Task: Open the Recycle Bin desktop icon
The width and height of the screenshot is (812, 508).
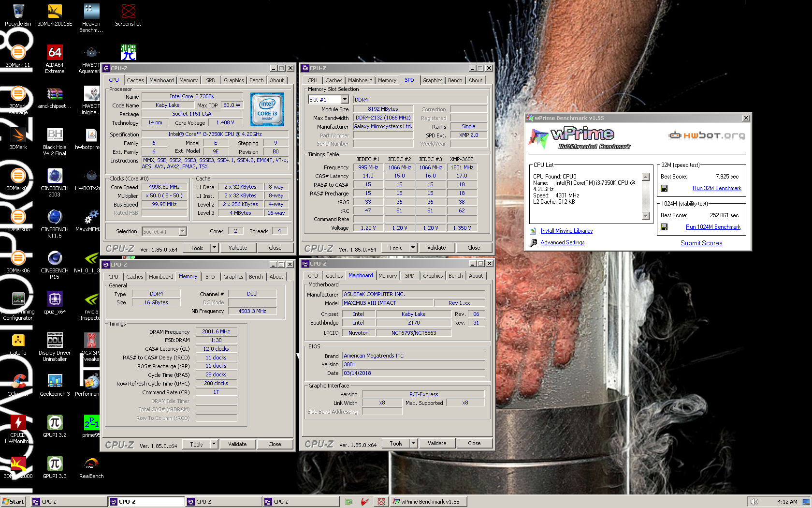Action: pos(18,15)
